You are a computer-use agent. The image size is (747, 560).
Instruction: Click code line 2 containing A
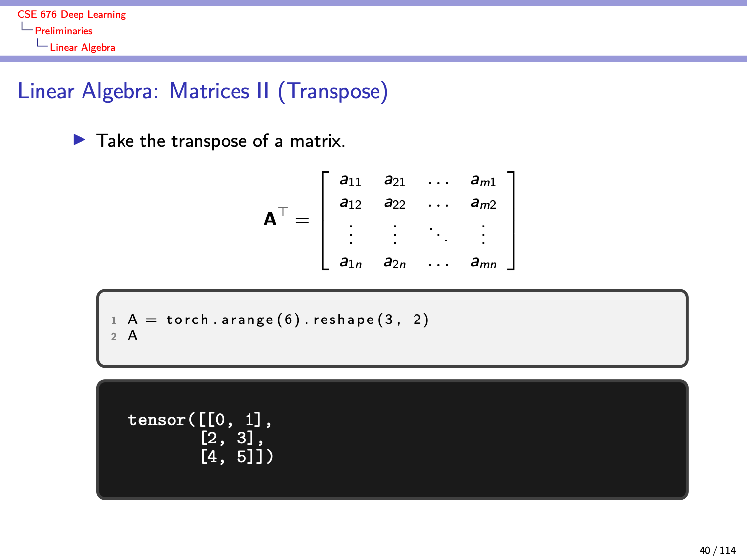[132, 336]
